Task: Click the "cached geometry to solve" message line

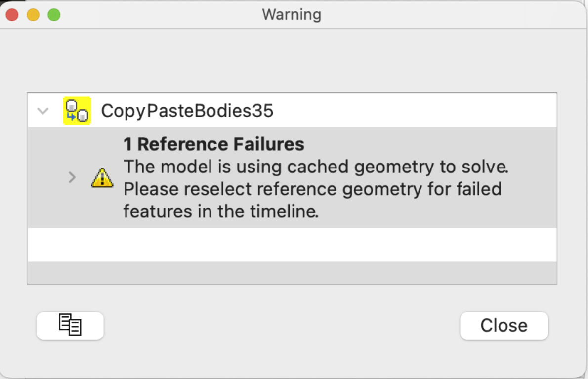Action: click(315, 167)
